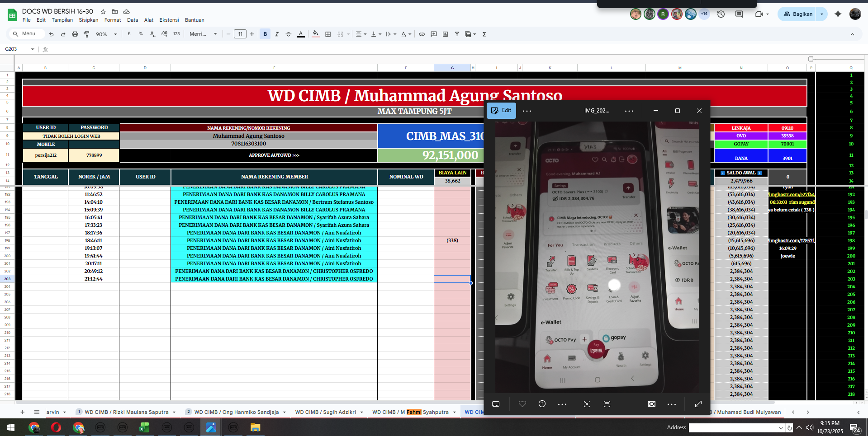Select column G header

tap(452, 68)
